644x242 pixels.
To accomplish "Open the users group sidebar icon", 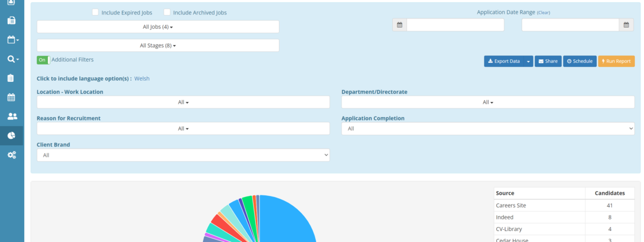I will point(11,116).
